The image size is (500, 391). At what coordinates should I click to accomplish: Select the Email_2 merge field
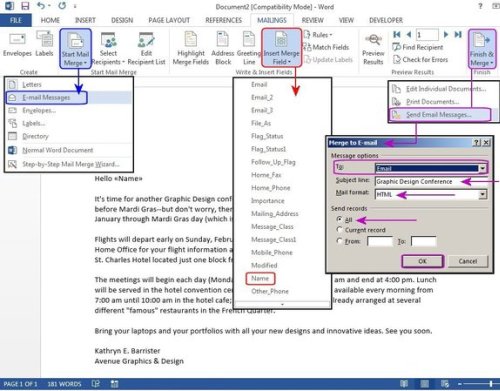click(262, 97)
